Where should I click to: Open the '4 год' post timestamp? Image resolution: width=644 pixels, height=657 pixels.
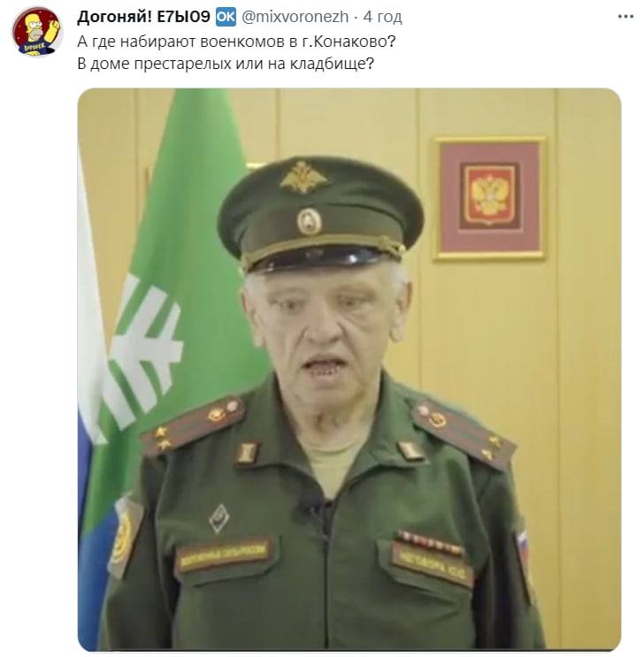tap(382, 17)
